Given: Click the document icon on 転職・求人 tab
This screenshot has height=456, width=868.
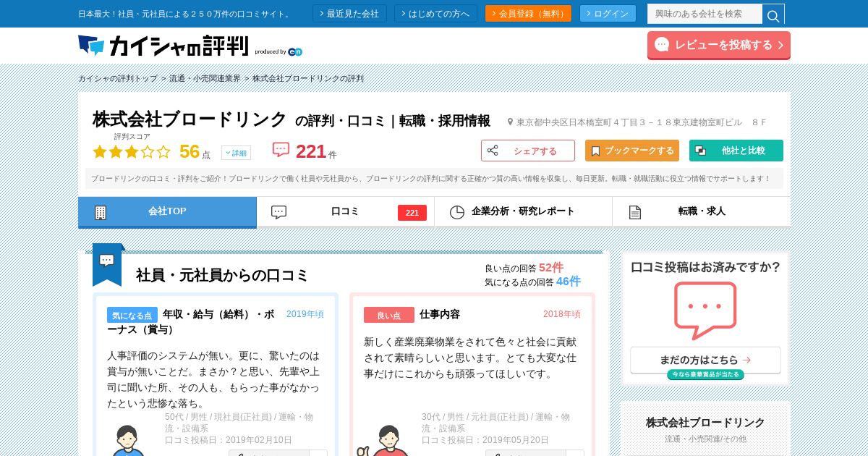Looking at the screenshot, I should pos(635,212).
